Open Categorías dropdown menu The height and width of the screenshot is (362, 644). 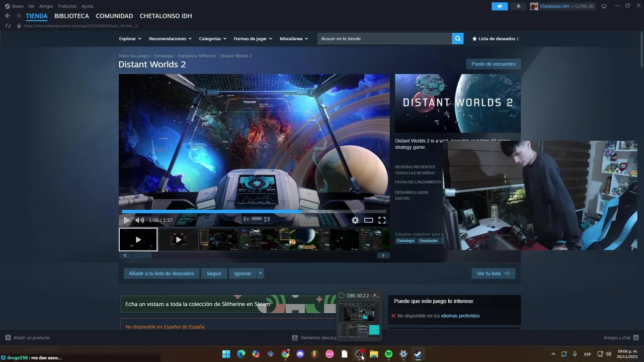pos(212,39)
